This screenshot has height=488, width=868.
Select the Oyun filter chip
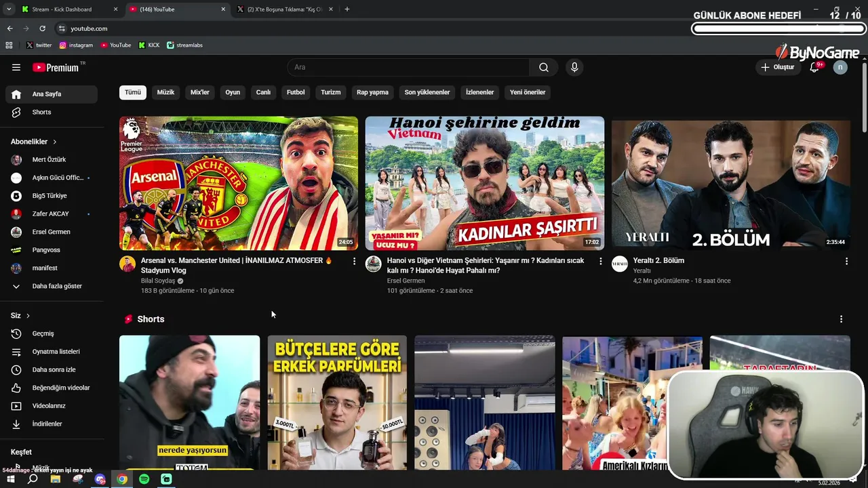point(233,92)
